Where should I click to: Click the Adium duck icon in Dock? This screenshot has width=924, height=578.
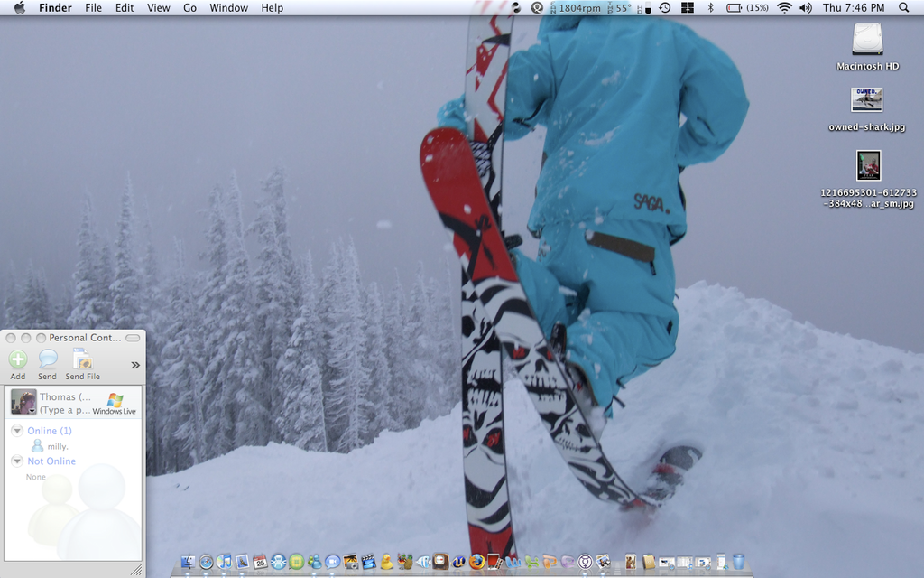pyautogui.click(x=386, y=562)
